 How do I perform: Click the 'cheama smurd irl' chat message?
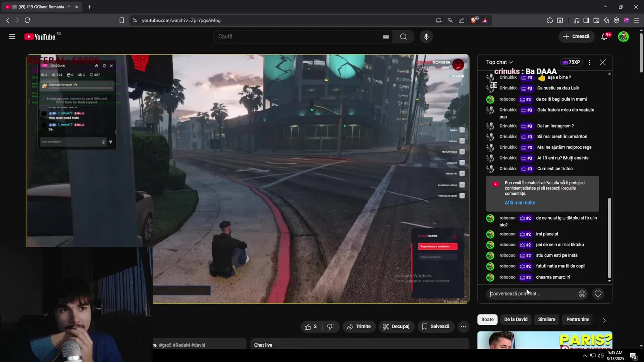553,277
